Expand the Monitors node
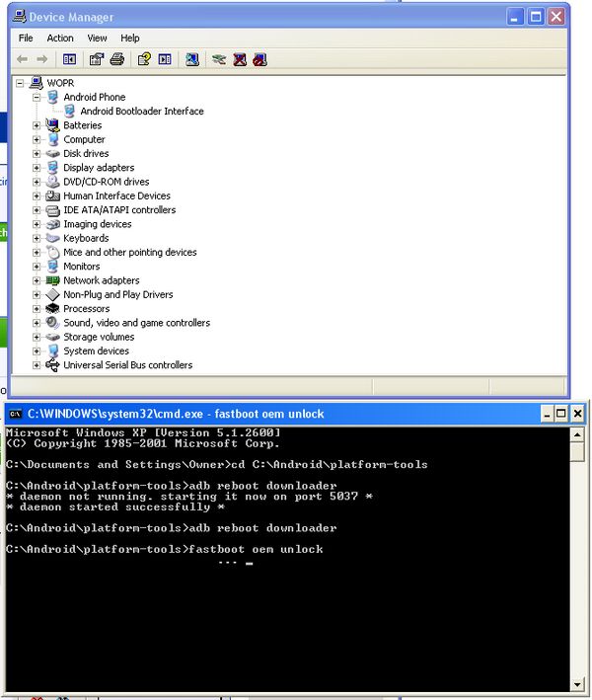 click(x=37, y=266)
